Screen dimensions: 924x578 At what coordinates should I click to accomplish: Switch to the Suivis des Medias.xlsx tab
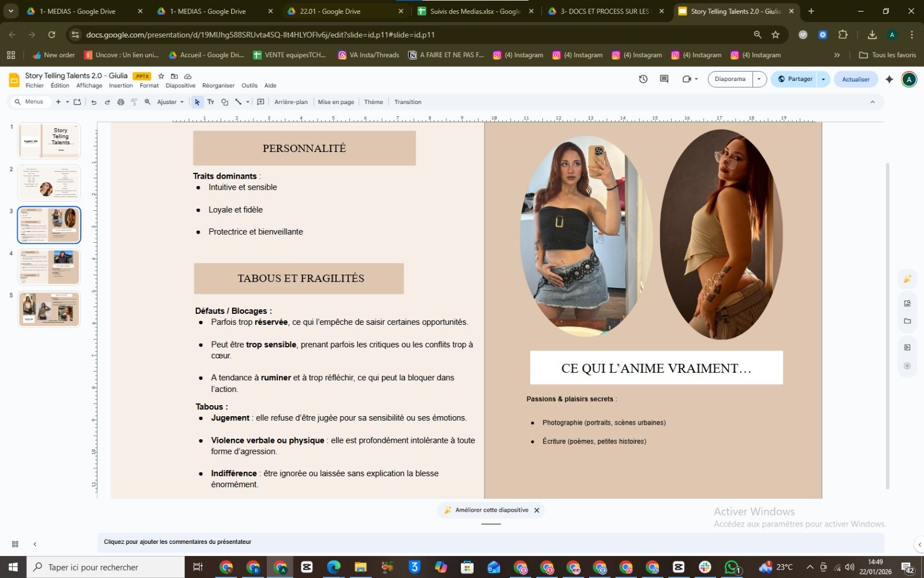click(x=475, y=11)
